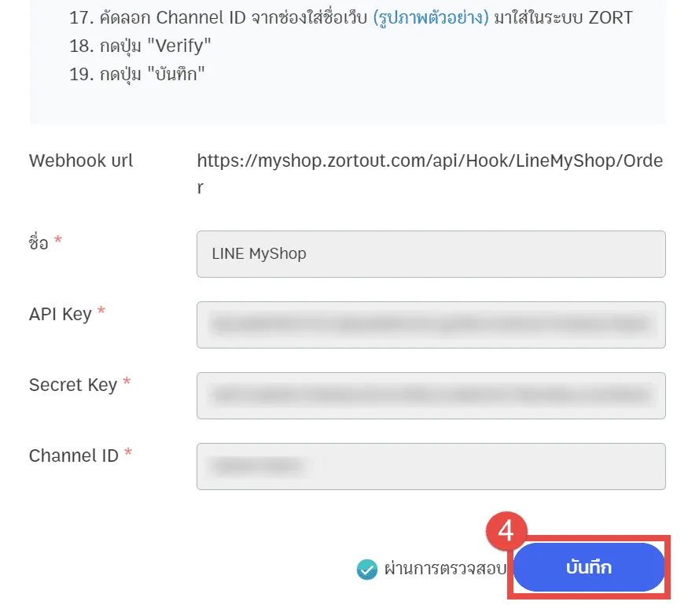Click the Webhook URL address text

(x=429, y=160)
